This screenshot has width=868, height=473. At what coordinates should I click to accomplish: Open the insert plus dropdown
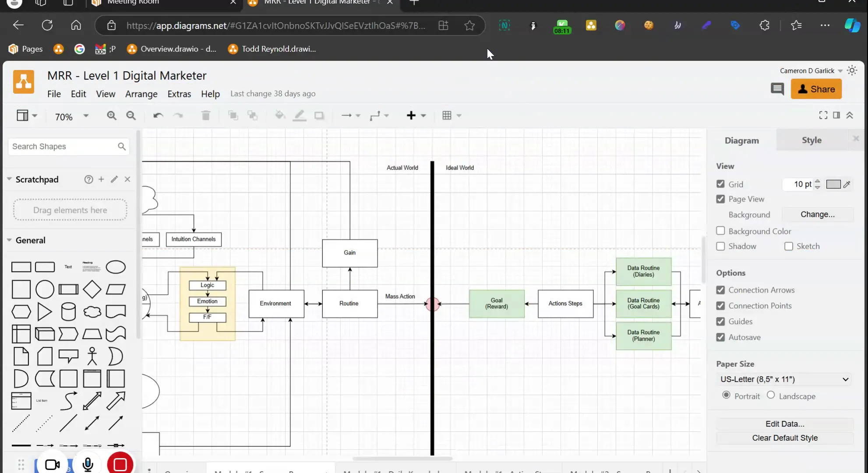[416, 116]
